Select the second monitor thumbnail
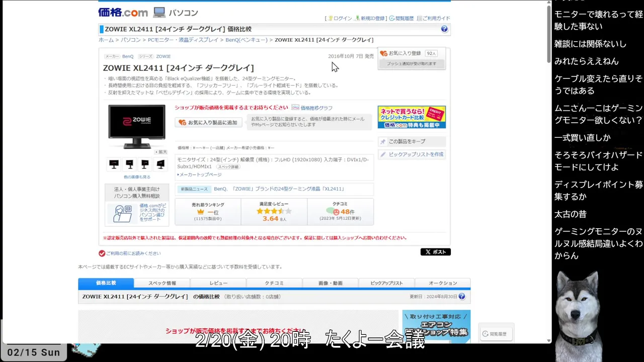The image size is (644, 362). click(129, 164)
